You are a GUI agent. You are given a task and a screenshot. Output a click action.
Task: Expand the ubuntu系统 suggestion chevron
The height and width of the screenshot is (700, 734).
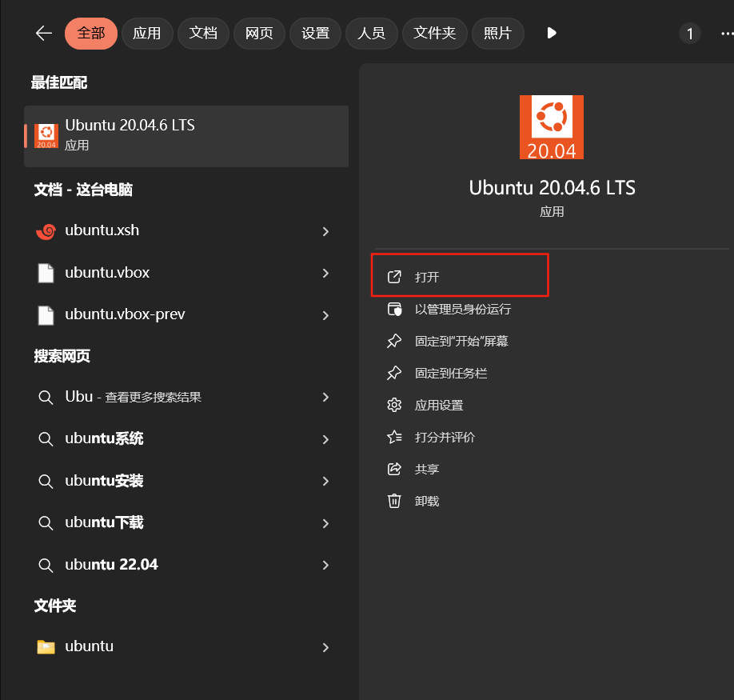click(x=325, y=439)
